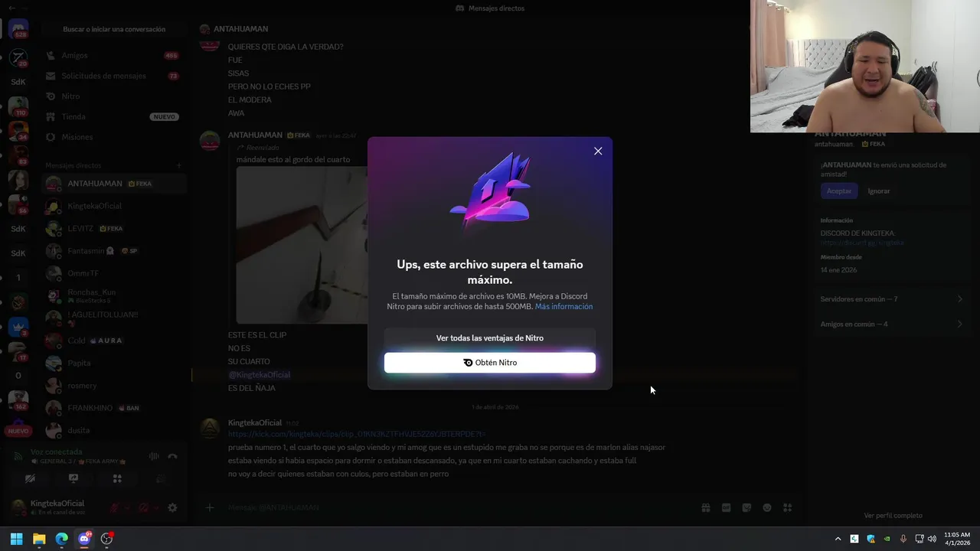Screen dimensions: 980x551
Task: Open the KingtekaOficial direct message
Action: [x=115, y=206]
